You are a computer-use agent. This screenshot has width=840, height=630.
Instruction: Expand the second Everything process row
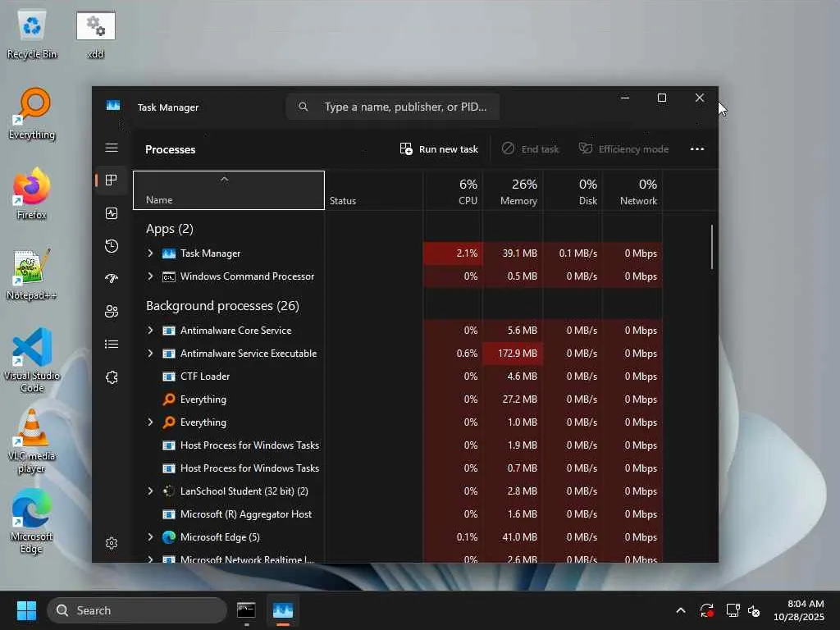pyautogui.click(x=150, y=422)
